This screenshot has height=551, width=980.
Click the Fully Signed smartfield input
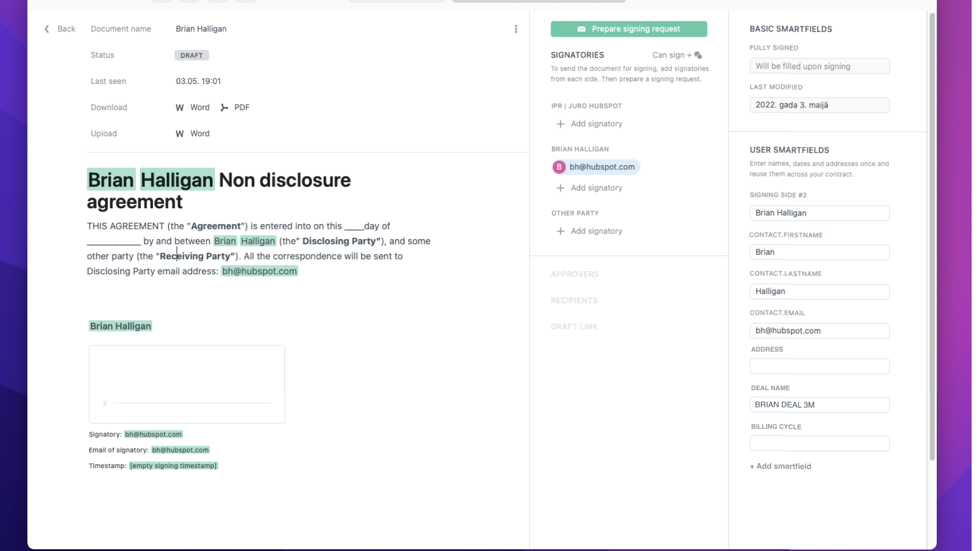point(819,66)
